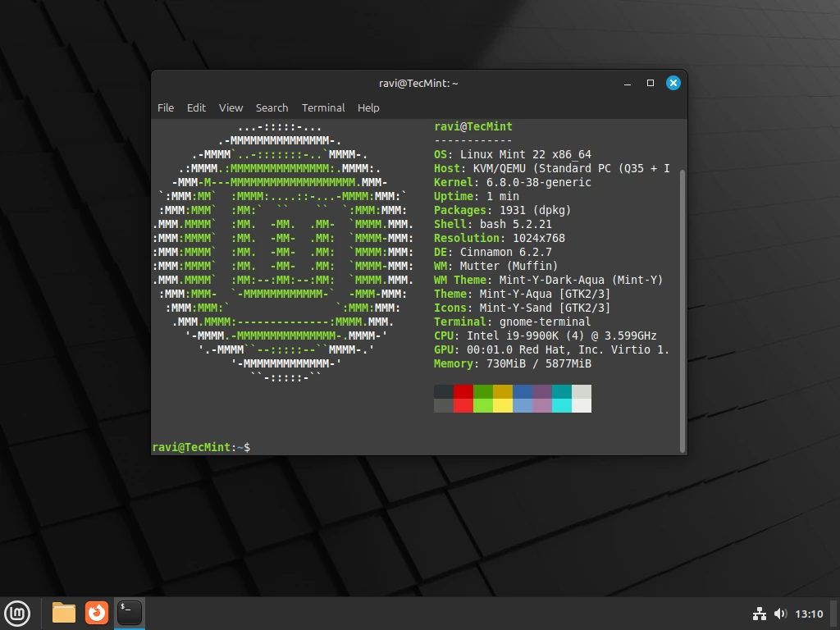Open Firefox browser from the taskbar
The image size is (840, 630).
click(x=97, y=613)
